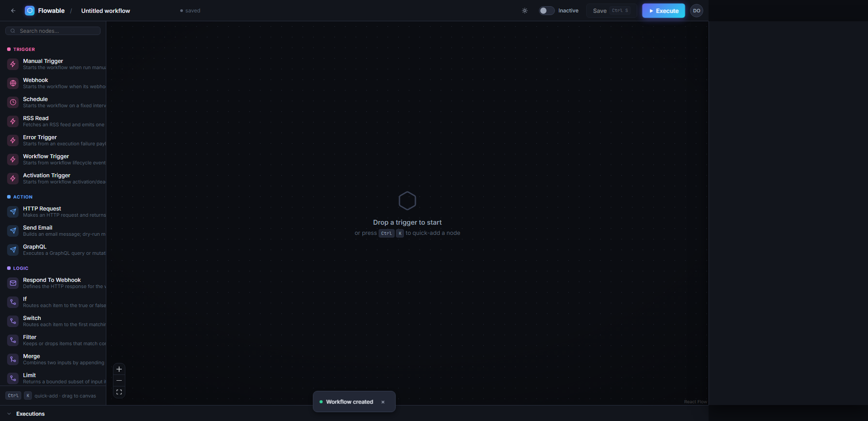This screenshot has height=421, width=868.
Task: Select the Activation Trigger node icon
Action: (x=13, y=179)
